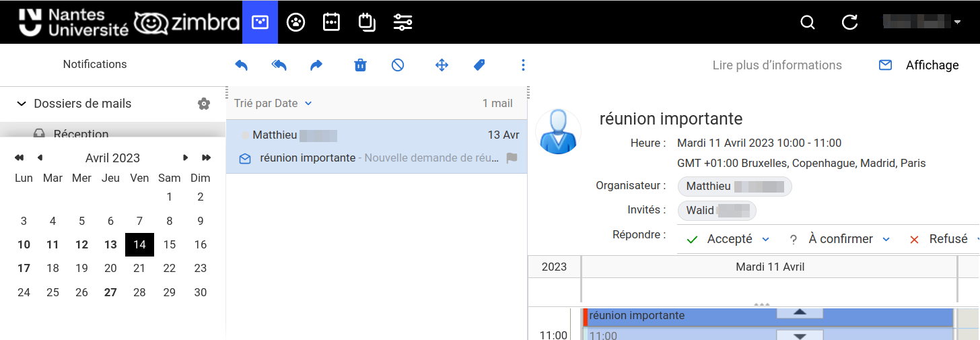Screen dimensions: 980x340
Task: Click the Reply All icon
Action: 279,65
